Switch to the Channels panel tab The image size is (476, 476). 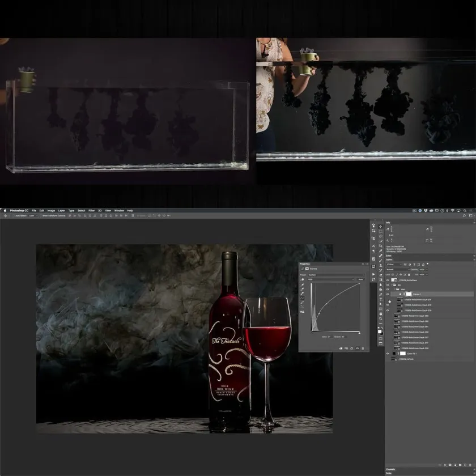pyautogui.click(x=391, y=469)
